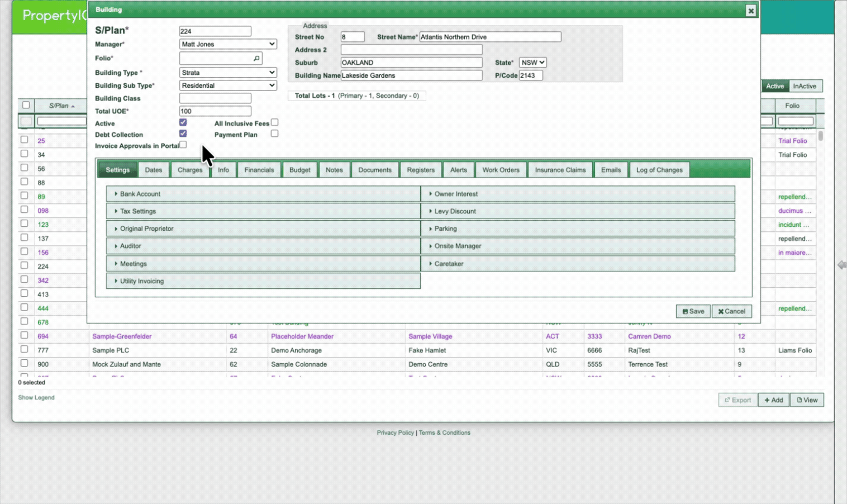Select checkbox for S/Plan row 777
Viewport: 847px width, 504px height.
click(x=24, y=349)
